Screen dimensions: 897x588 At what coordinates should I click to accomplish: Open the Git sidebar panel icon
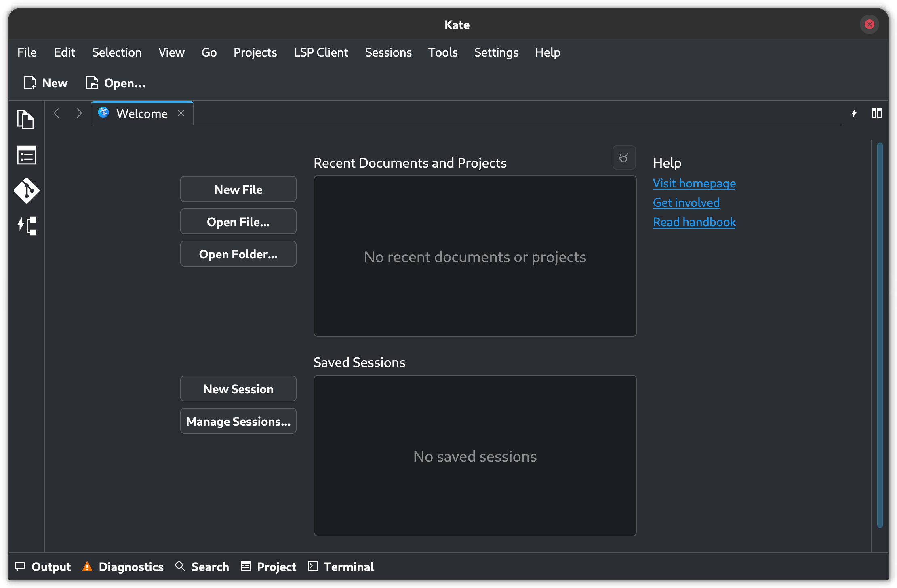pos(27,191)
